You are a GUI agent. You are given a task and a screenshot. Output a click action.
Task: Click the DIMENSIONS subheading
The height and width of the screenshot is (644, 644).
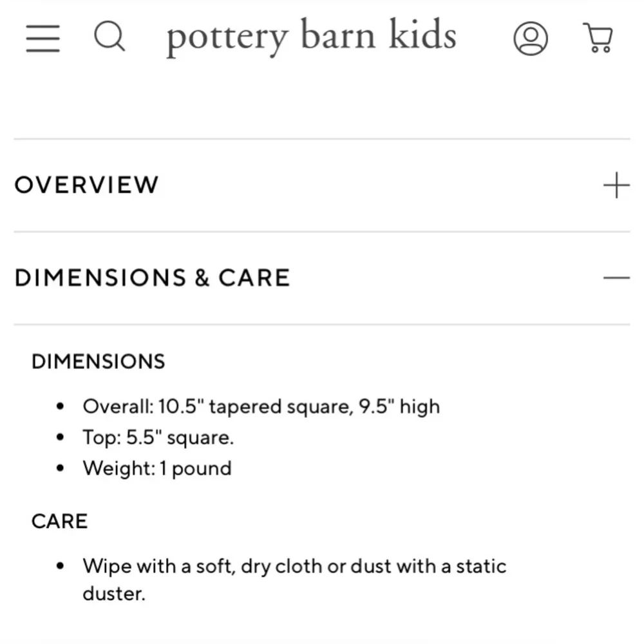pyautogui.click(x=98, y=361)
